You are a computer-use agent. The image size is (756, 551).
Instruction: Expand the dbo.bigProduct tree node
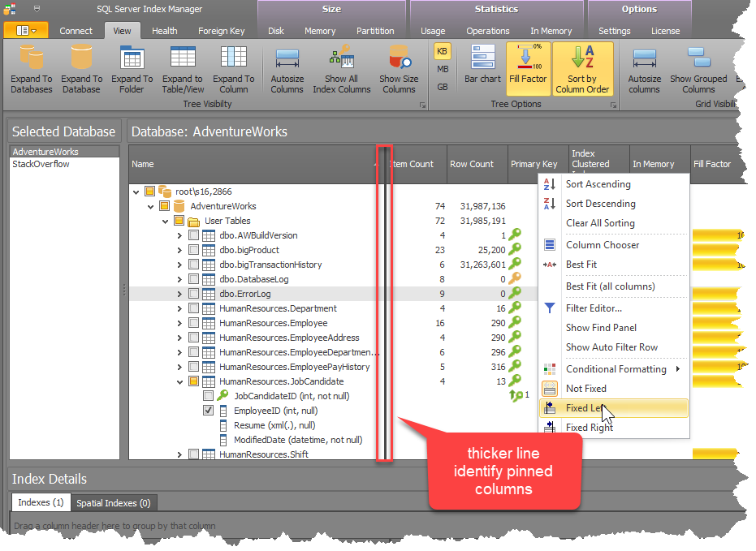coord(179,250)
